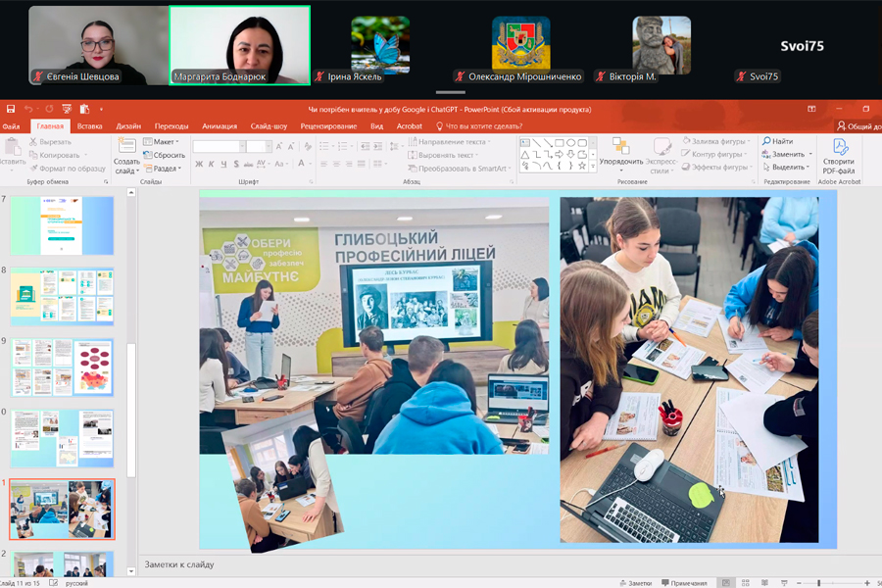This screenshot has width=882, height=588.
Task: Click Сбросить (Reset) slide layout icon
Action: point(168,155)
